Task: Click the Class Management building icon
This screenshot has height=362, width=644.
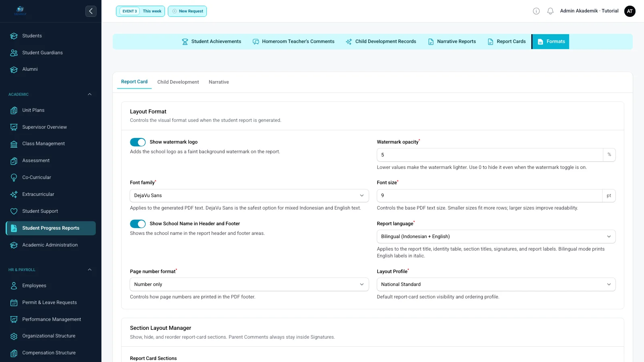Action: click(x=14, y=144)
